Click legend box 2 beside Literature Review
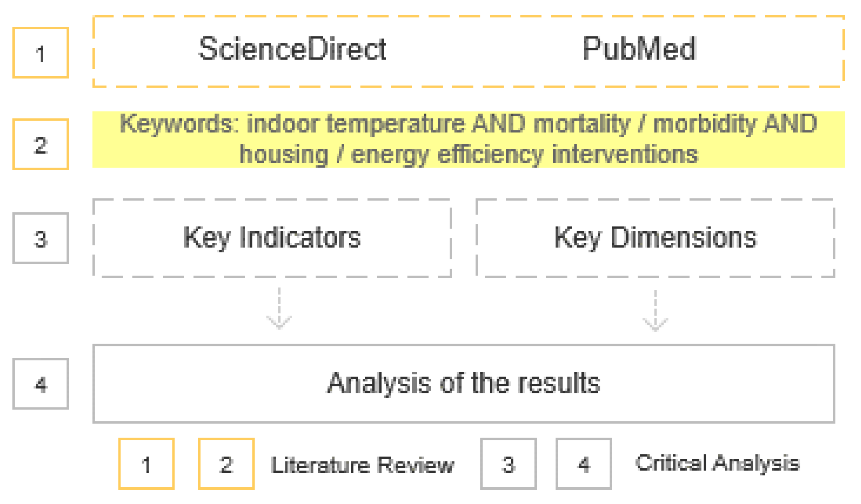Screen dimensions: 861x504 pyautogui.click(x=226, y=464)
